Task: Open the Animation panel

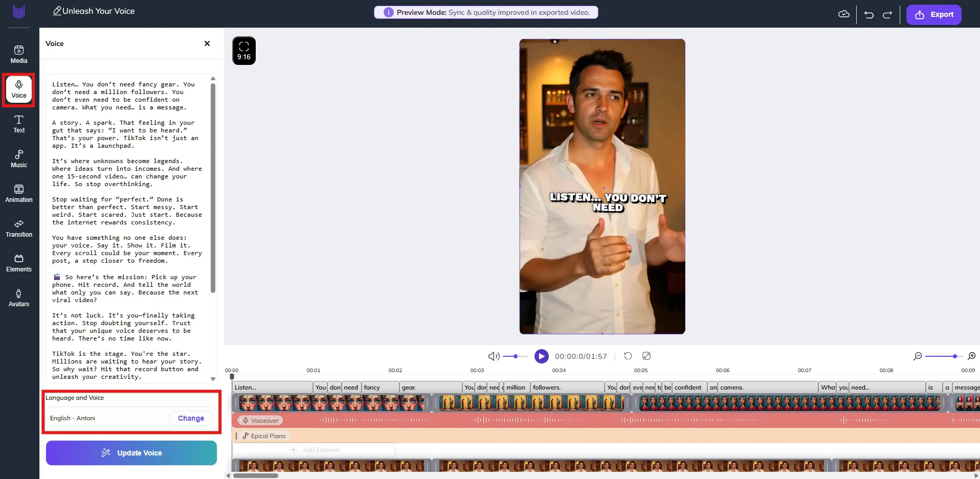Action: (19, 193)
